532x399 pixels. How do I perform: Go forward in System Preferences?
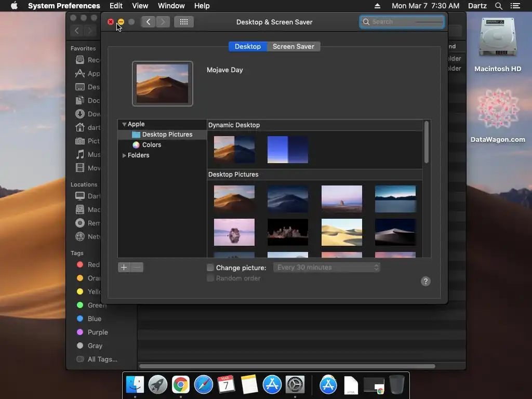pos(163,22)
